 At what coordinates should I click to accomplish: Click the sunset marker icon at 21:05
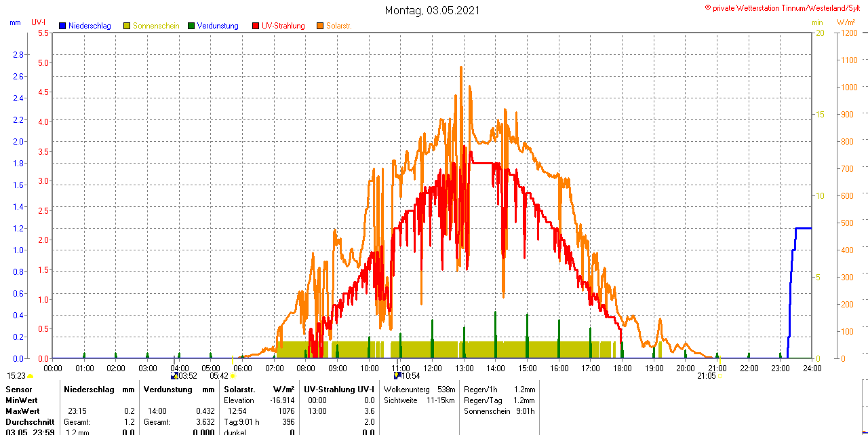point(720,375)
